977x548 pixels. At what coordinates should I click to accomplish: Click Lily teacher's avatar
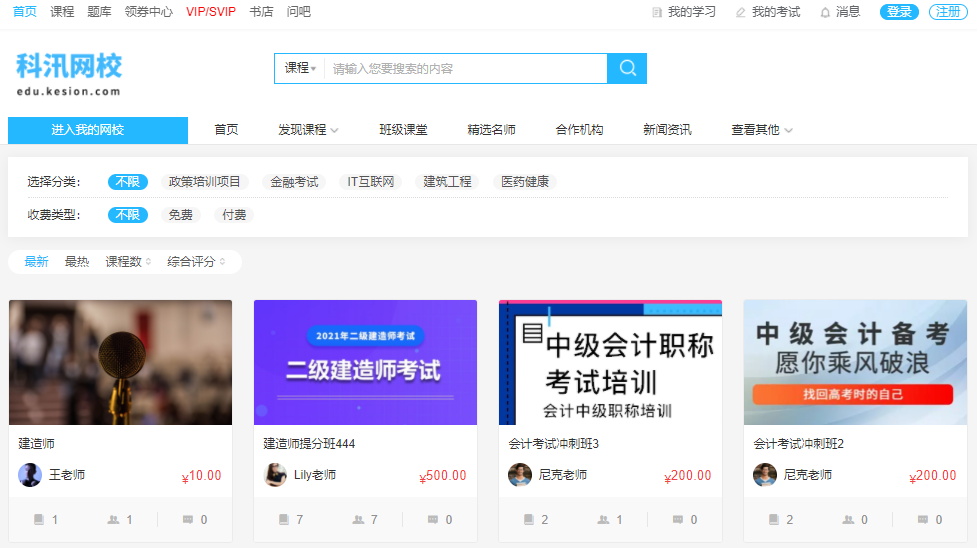click(x=275, y=475)
